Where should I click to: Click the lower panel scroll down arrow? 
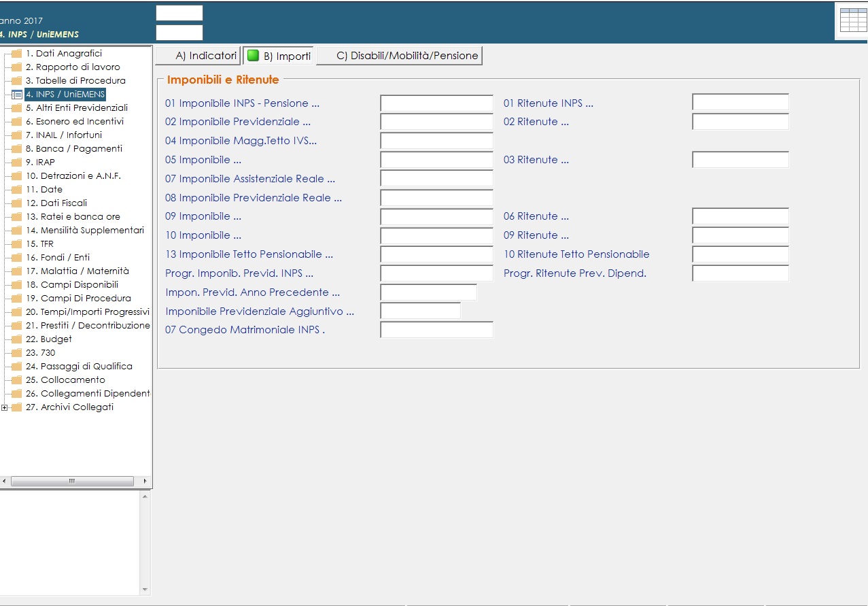point(144,590)
